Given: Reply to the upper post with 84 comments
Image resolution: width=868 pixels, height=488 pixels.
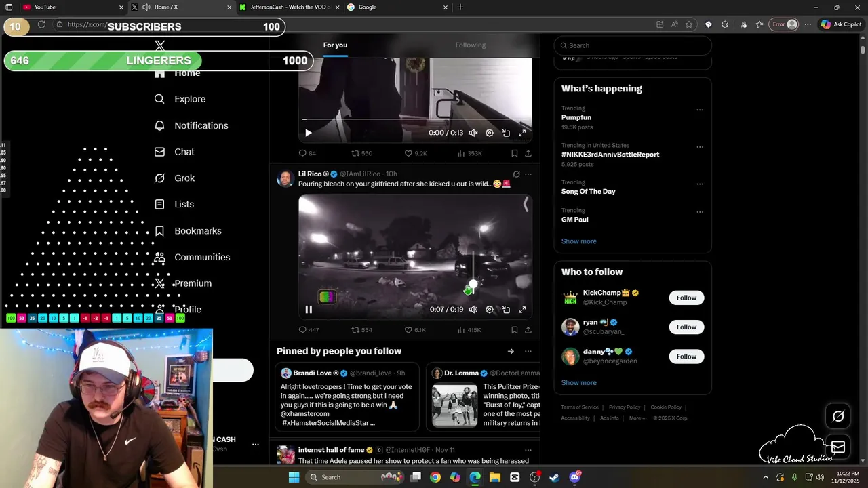Looking at the screenshot, I should (x=307, y=153).
